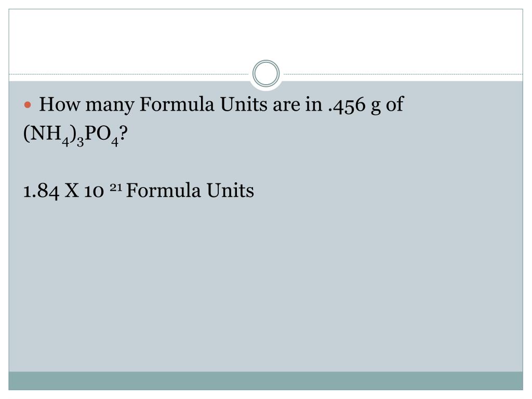The image size is (532, 399).
Task: Click the word "Formula" in the answer line
Action: [x=163, y=190]
